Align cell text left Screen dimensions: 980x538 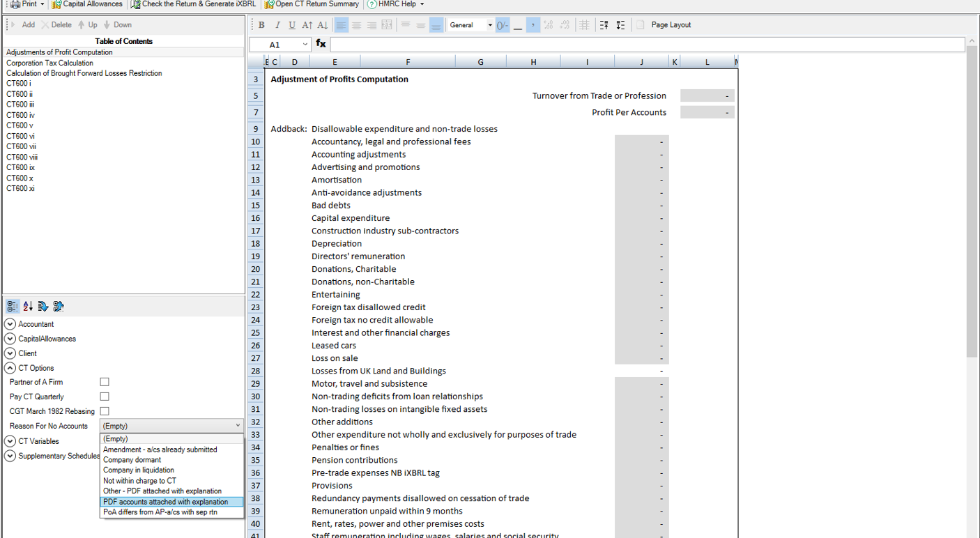342,25
